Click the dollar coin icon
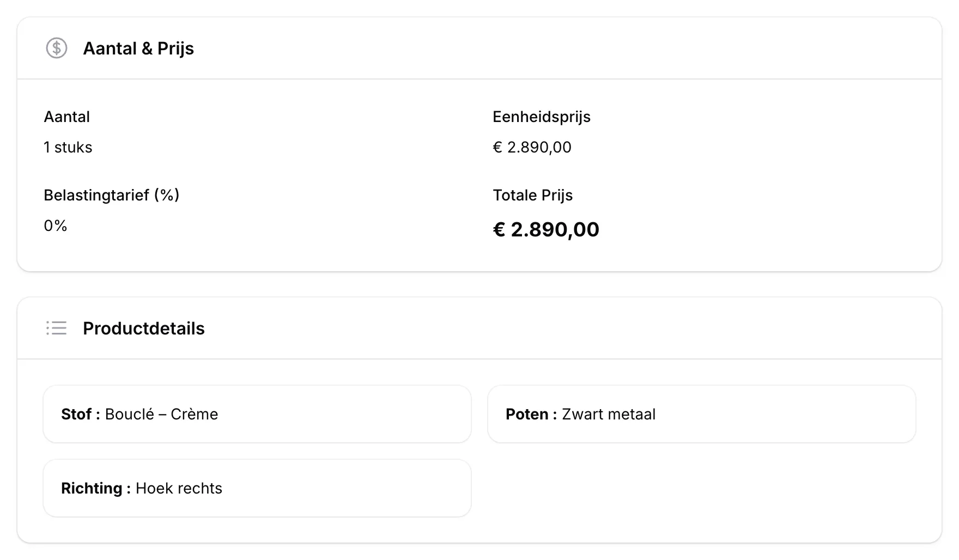 click(x=57, y=48)
